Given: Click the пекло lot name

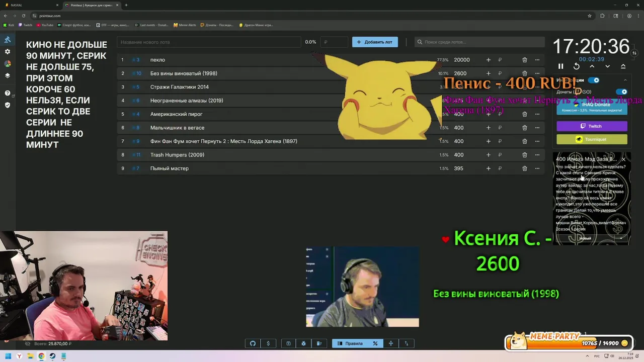Looking at the screenshot, I should tap(157, 60).
